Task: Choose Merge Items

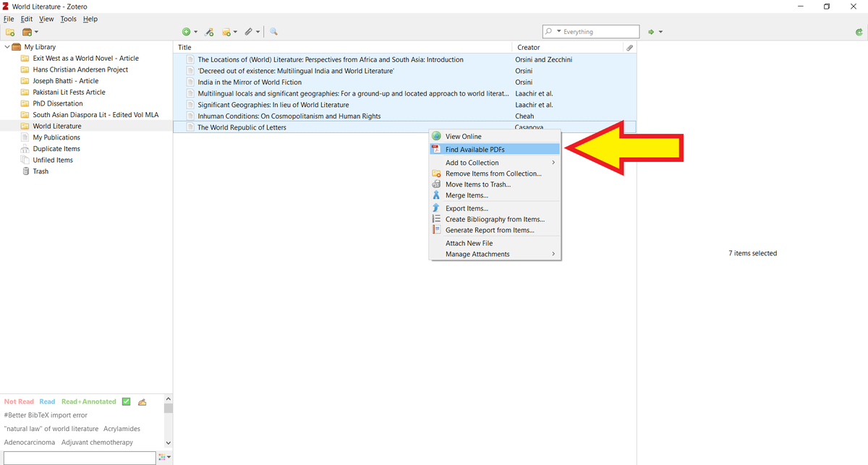Action: coord(495,195)
